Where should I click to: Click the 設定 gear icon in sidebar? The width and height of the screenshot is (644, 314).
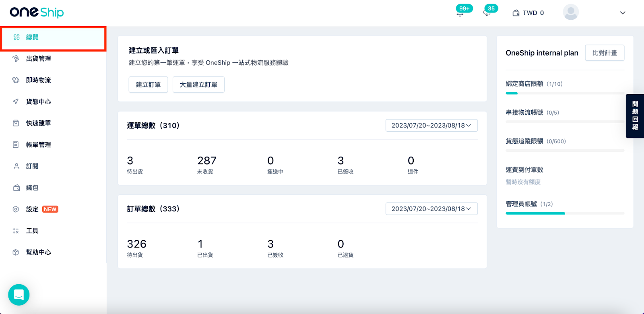16,209
